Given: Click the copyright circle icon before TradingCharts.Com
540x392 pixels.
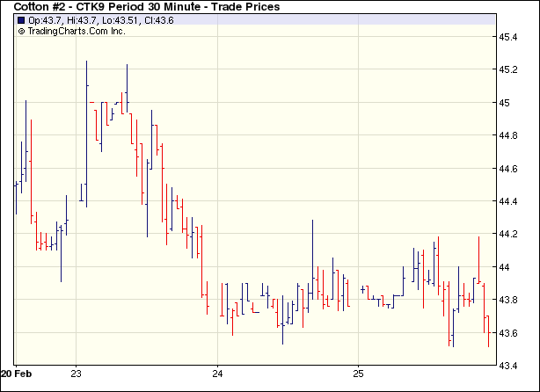Looking at the screenshot, I should tap(21, 31).
